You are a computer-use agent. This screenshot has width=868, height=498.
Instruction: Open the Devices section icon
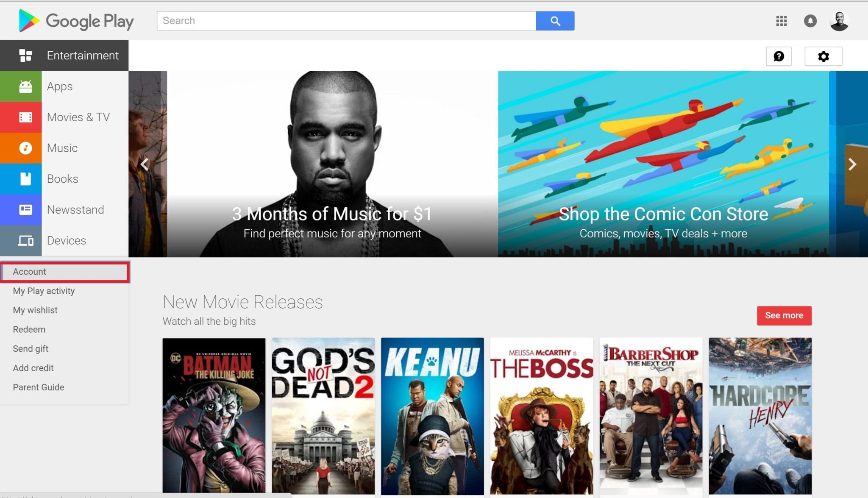[25, 240]
